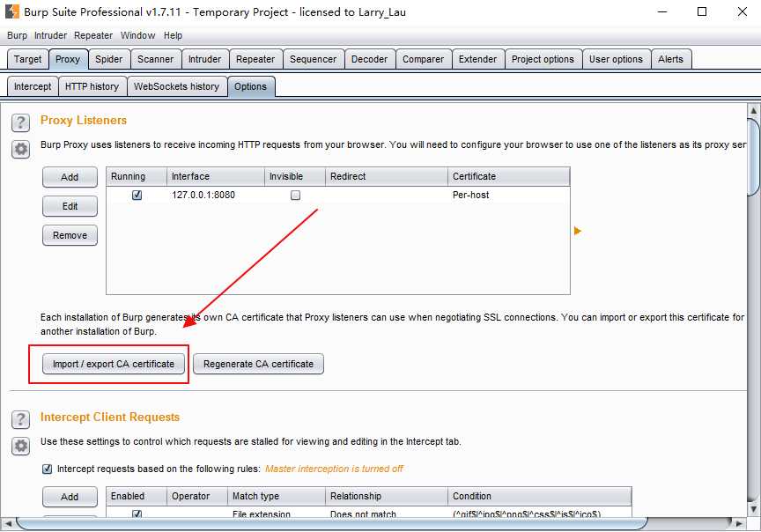Click the scroll left arrow
Viewport: 761px width, 532px height.
pyautogui.click(x=8, y=523)
